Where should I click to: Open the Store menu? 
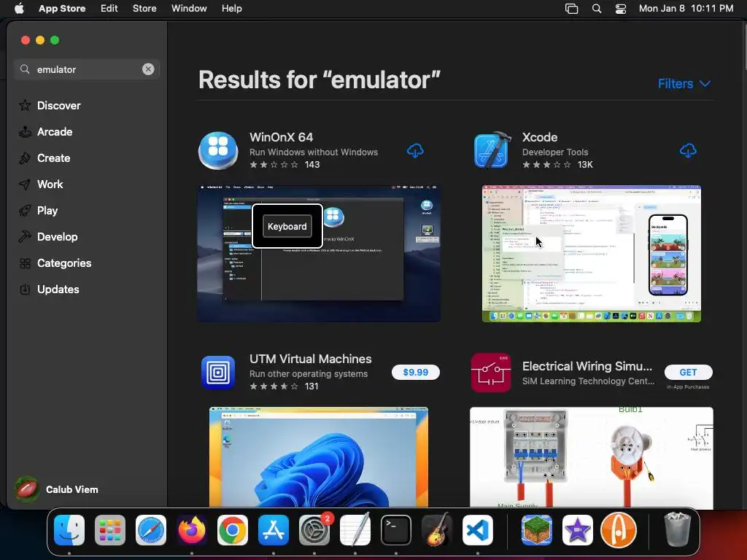point(144,9)
